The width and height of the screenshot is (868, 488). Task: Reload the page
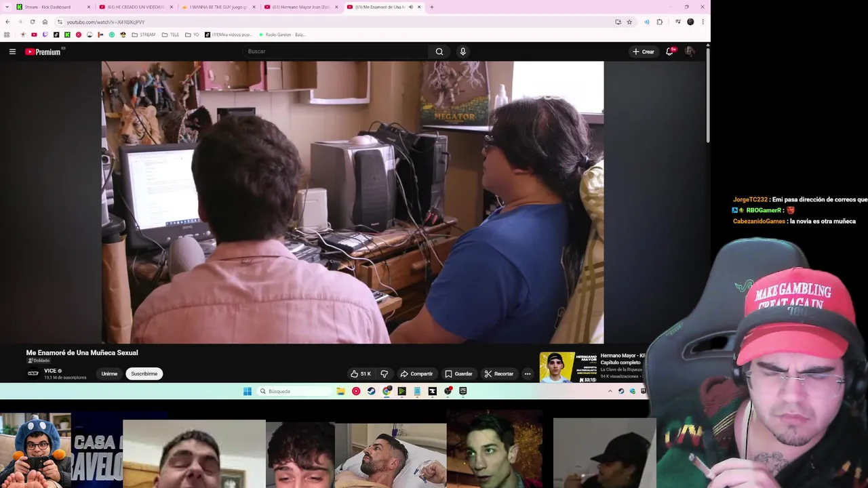pyautogui.click(x=33, y=22)
